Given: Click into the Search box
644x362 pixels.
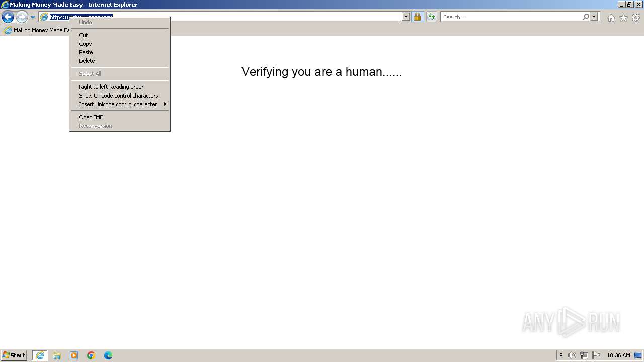Looking at the screenshot, I should (511, 17).
